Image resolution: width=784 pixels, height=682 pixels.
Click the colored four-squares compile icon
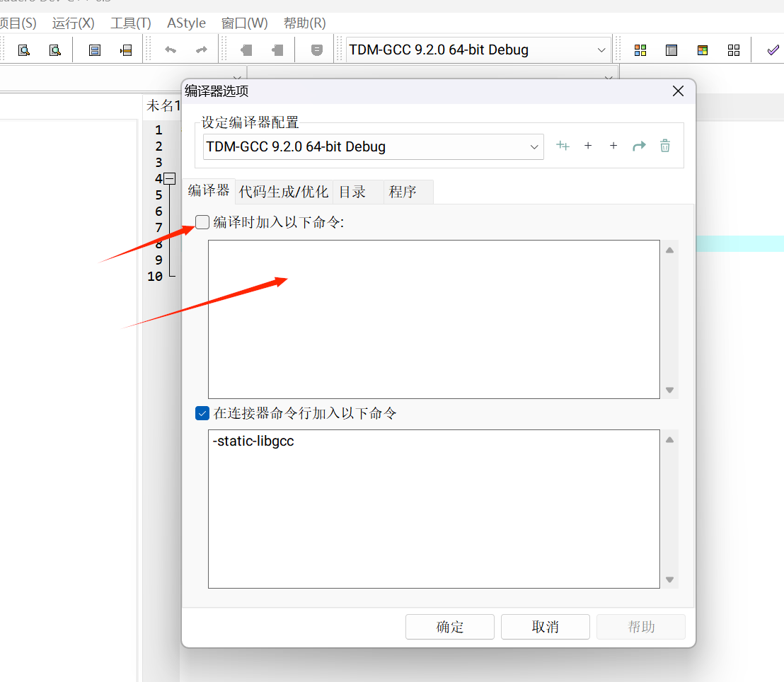pyautogui.click(x=640, y=50)
